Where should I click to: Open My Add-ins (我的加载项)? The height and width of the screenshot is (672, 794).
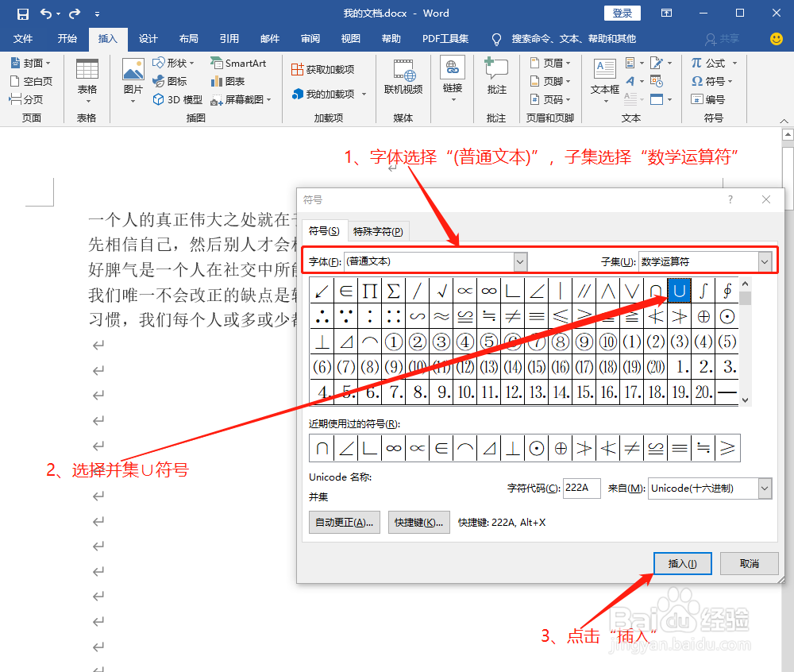[x=328, y=95]
